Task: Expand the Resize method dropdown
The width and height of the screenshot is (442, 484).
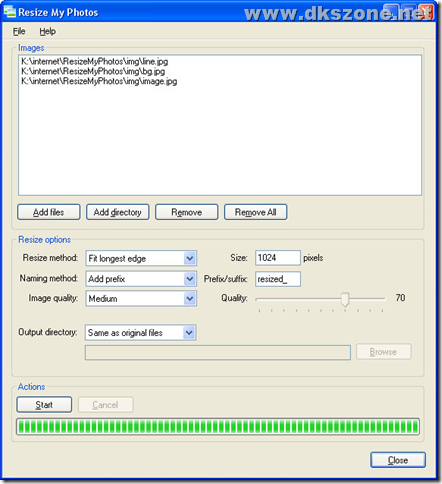Action: [190, 258]
